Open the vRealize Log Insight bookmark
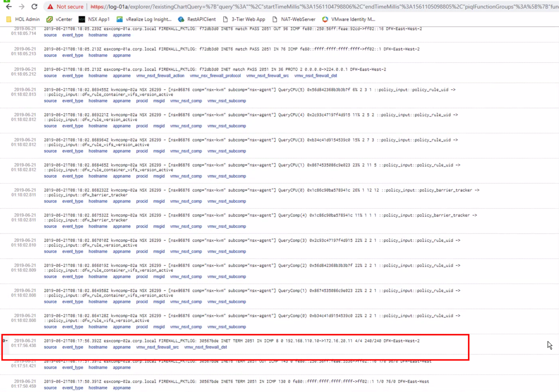This screenshot has height=392, width=559. (x=144, y=19)
